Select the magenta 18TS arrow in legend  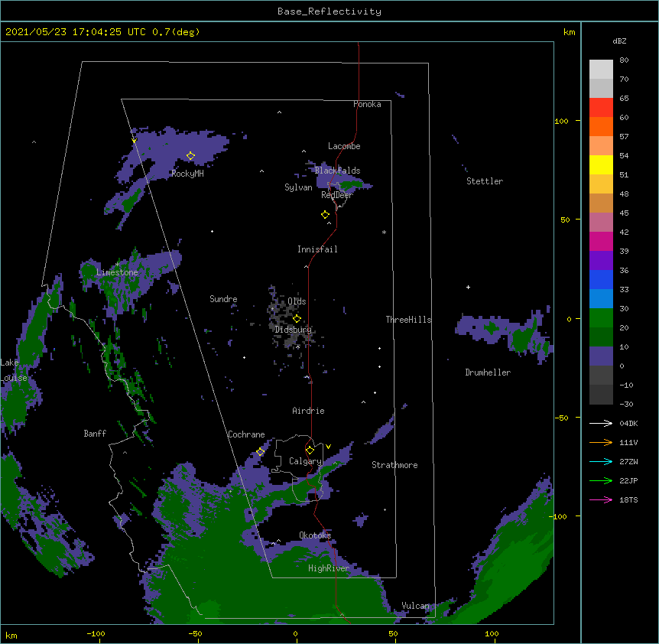(601, 499)
